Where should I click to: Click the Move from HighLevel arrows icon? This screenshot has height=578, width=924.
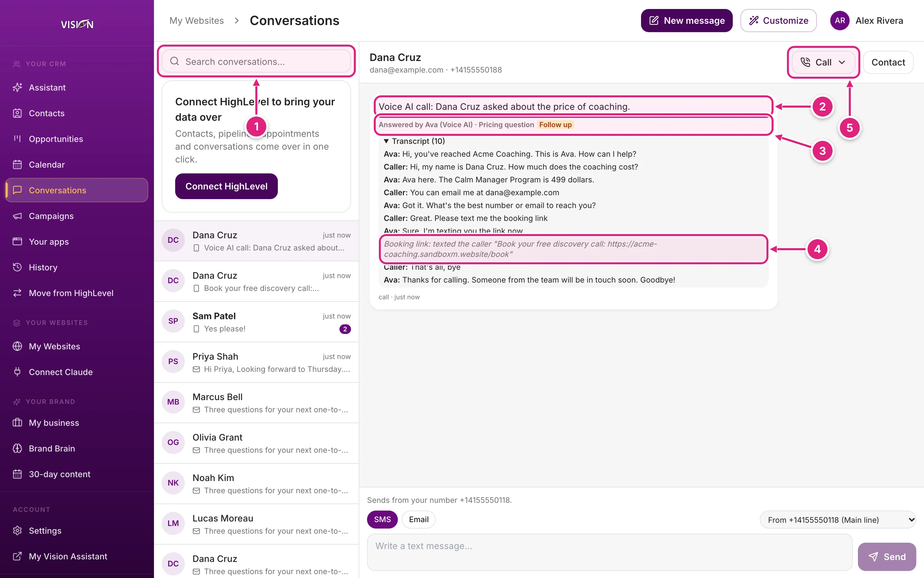tap(17, 293)
